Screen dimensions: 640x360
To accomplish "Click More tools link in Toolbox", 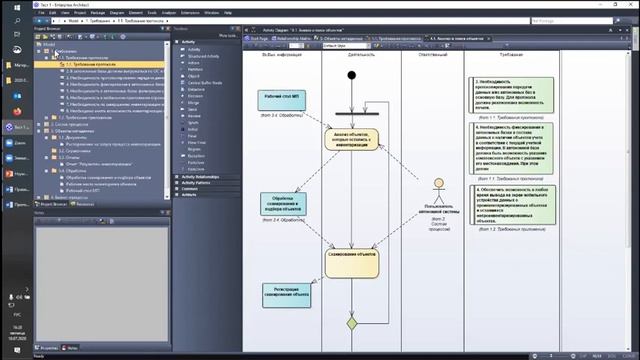I will pos(227,36).
